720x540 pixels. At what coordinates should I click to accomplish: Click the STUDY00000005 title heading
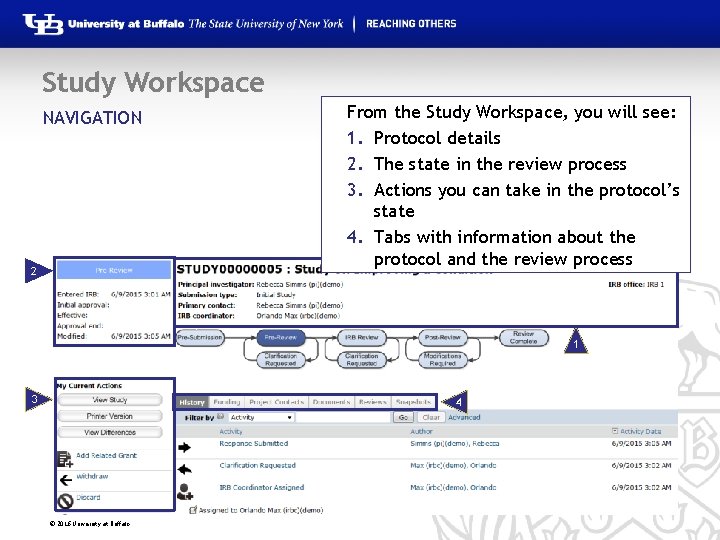coord(249,269)
